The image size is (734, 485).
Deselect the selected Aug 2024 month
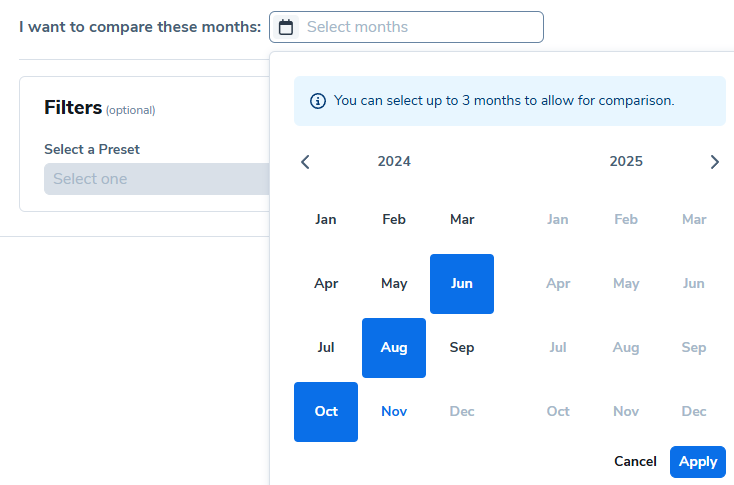pyautogui.click(x=394, y=348)
